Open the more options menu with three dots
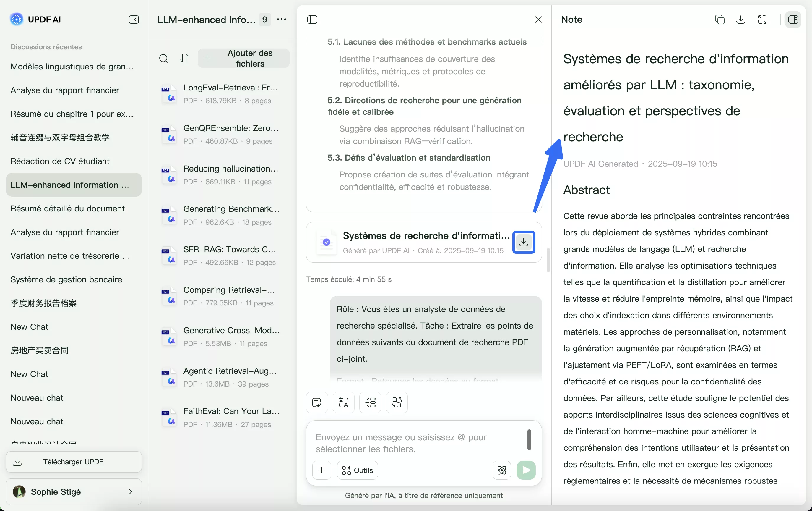Viewport: 812px width, 511px height. [x=282, y=20]
